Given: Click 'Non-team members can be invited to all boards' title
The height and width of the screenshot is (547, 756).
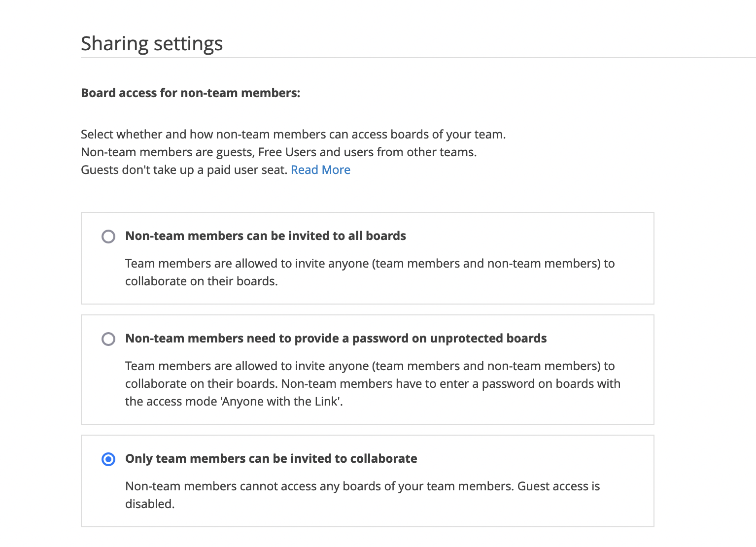Looking at the screenshot, I should [266, 236].
